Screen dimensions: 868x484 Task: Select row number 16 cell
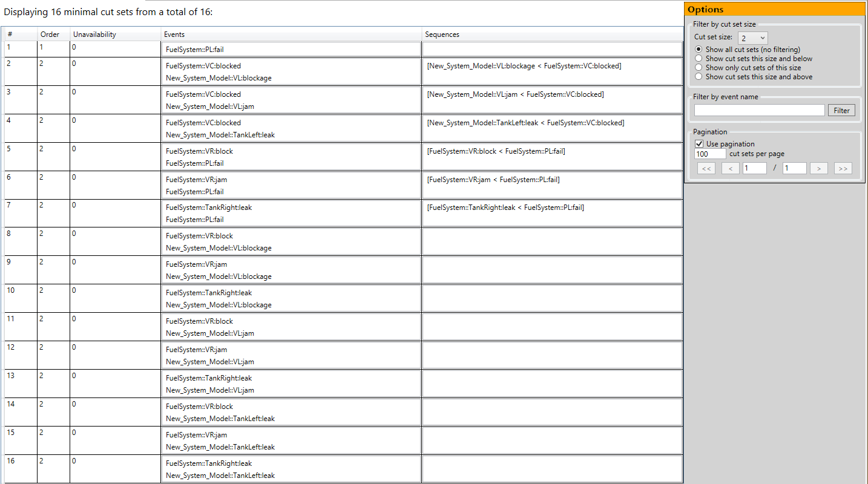21,469
